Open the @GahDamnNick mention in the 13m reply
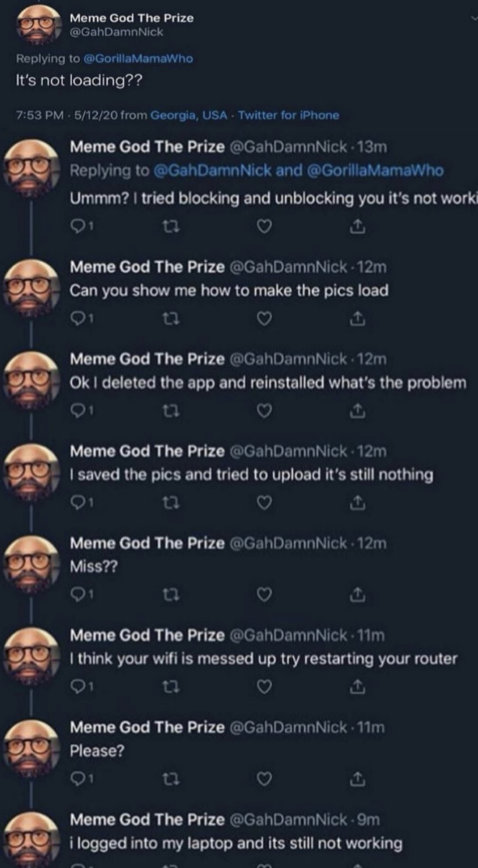478x868 pixels. 212,171
